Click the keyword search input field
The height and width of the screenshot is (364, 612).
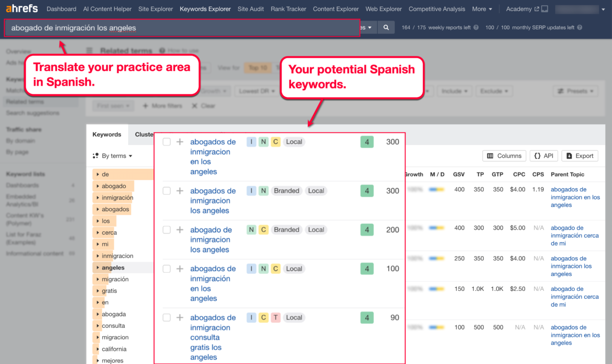click(x=182, y=28)
